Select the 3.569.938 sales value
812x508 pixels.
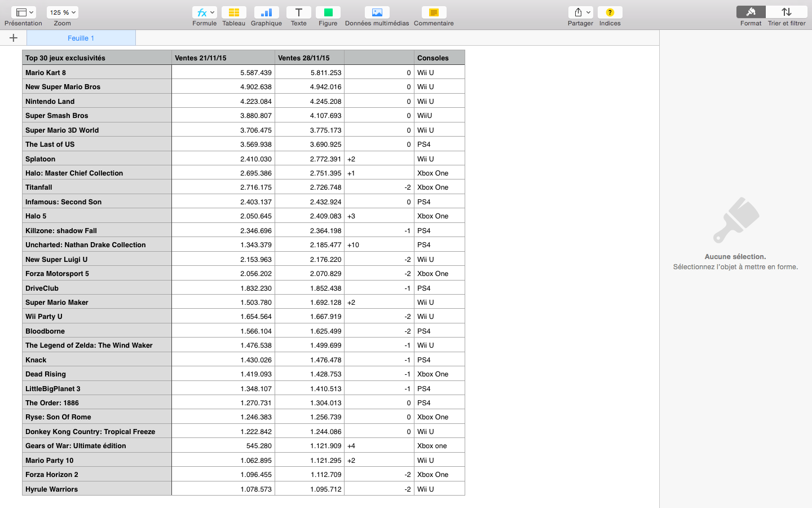coord(223,144)
